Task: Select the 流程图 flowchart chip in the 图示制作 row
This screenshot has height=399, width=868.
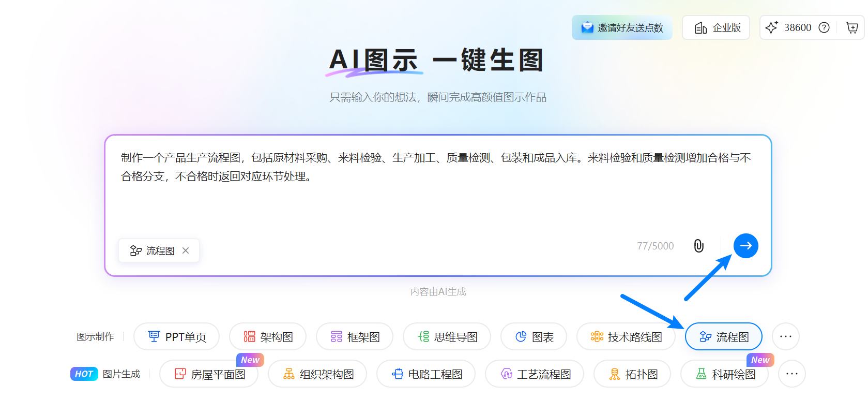Action: (x=724, y=337)
